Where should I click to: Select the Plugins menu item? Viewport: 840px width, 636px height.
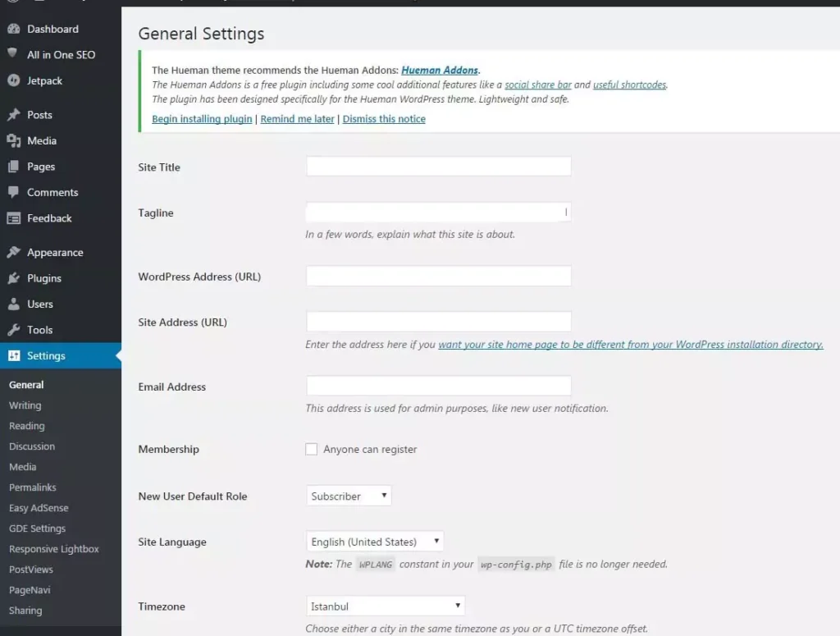(44, 278)
